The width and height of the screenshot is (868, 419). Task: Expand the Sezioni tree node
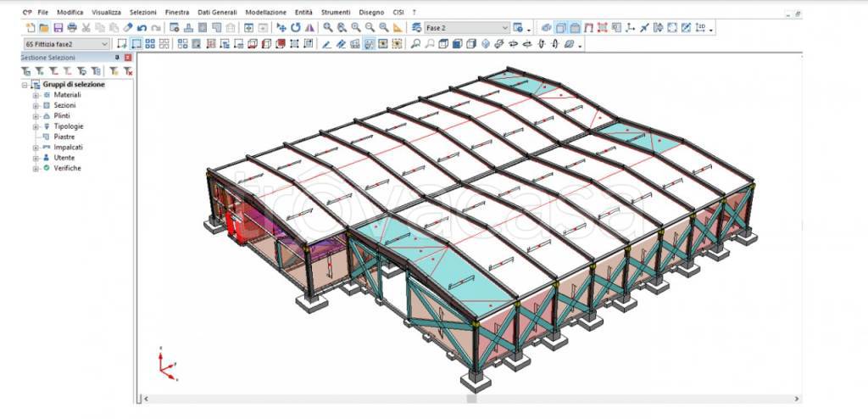coord(36,105)
